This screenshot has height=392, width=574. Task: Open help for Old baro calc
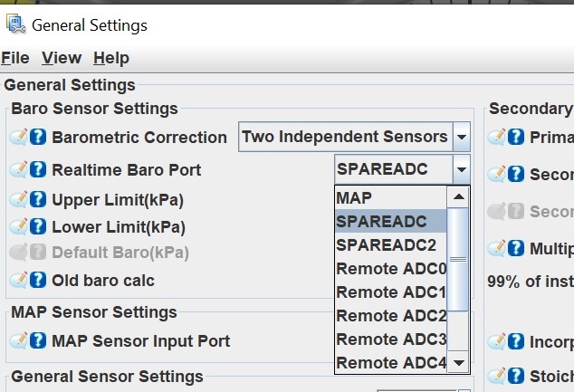pyautogui.click(x=38, y=280)
